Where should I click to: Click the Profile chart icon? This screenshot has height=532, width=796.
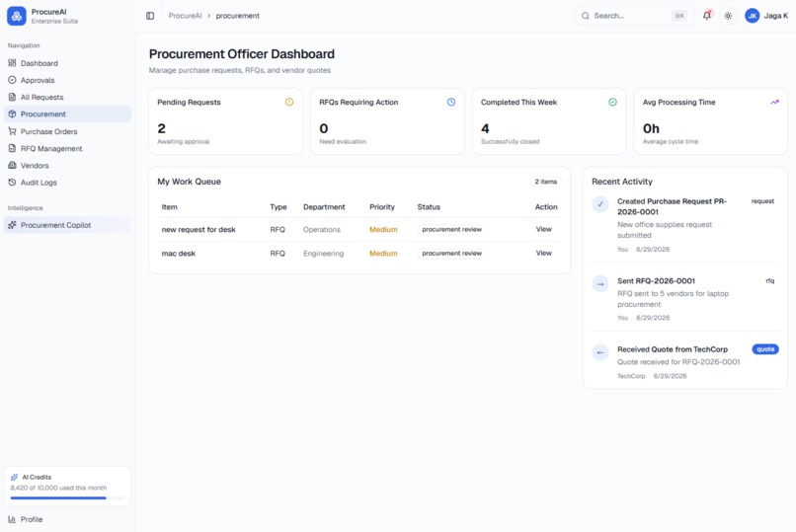[x=12, y=519]
